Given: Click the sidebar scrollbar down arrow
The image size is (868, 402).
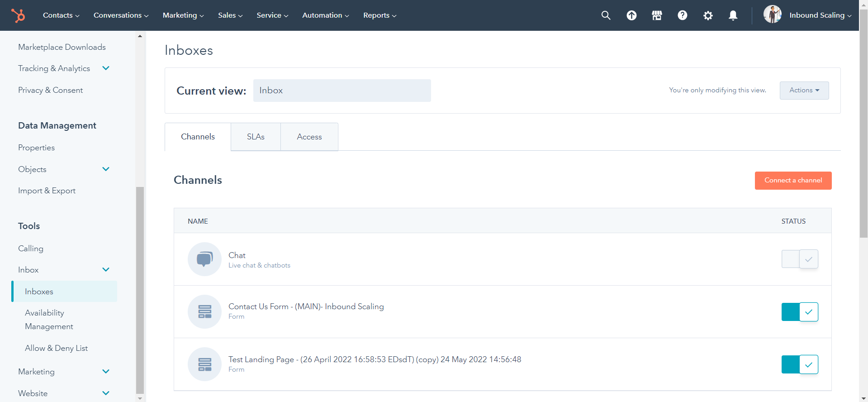Looking at the screenshot, I should 140,398.
